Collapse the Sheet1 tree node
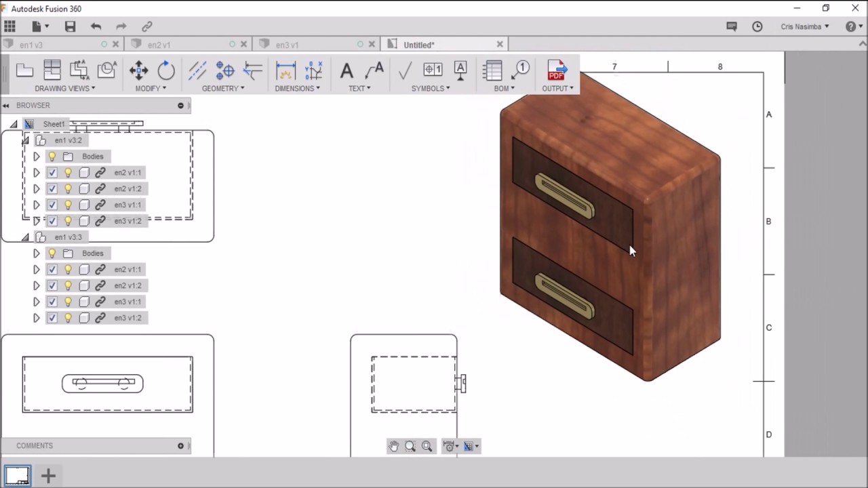 pos(14,124)
